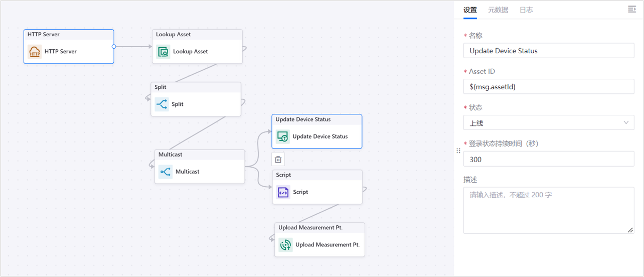Click the Update Device Status node icon
644x277 pixels.
[x=282, y=136]
